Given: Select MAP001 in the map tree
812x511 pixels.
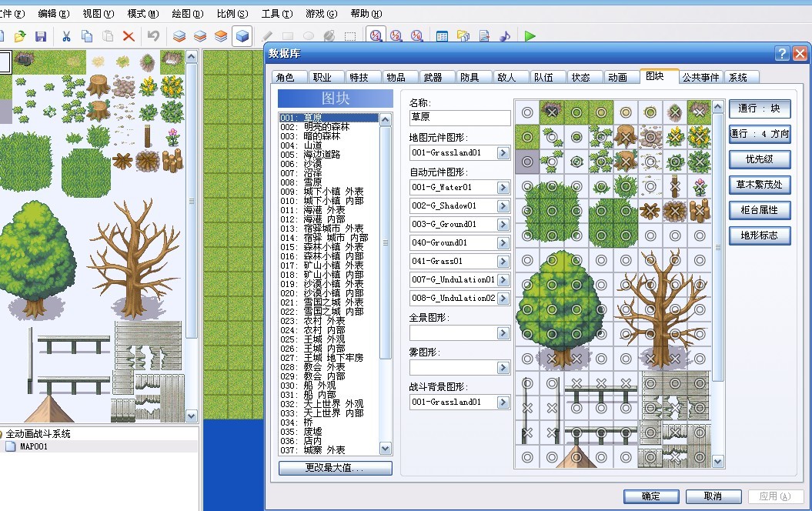Looking at the screenshot, I should [x=34, y=446].
